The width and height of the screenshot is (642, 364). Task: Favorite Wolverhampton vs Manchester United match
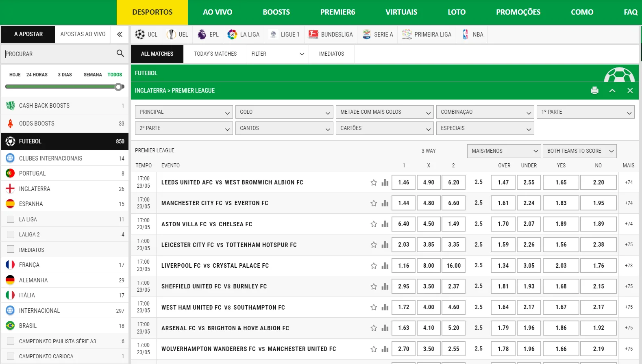[374, 349]
